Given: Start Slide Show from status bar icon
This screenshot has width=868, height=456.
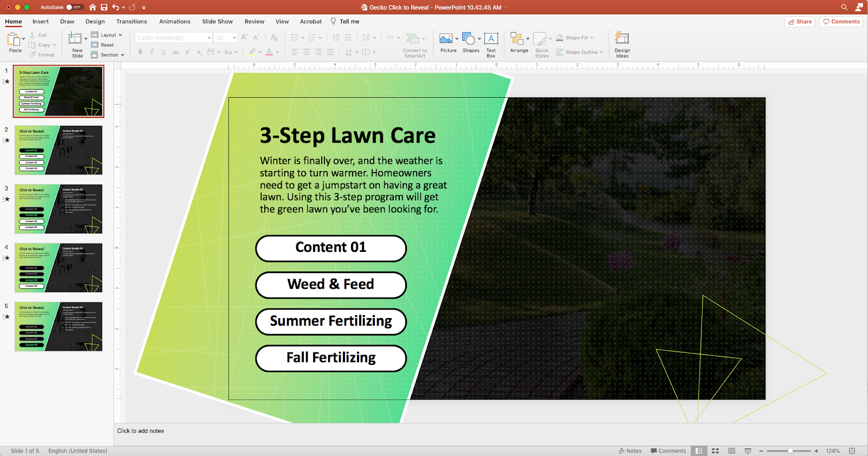Looking at the screenshot, I should point(748,451).
